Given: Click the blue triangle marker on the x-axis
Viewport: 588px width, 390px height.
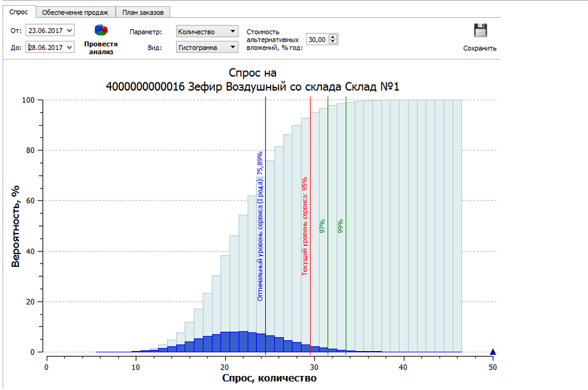Looking at the screenshot, I should [493, 352].
